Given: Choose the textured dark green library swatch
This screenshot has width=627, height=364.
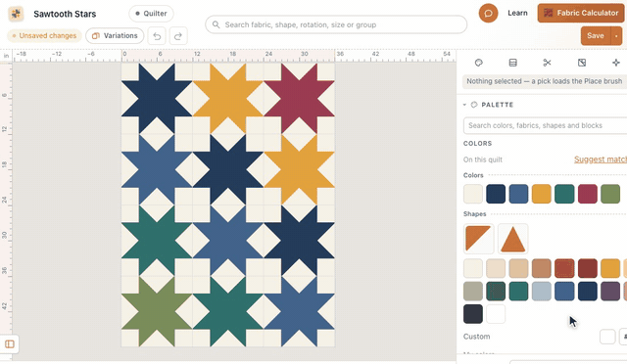Looking at the screenshot, I should coord(496,292).
